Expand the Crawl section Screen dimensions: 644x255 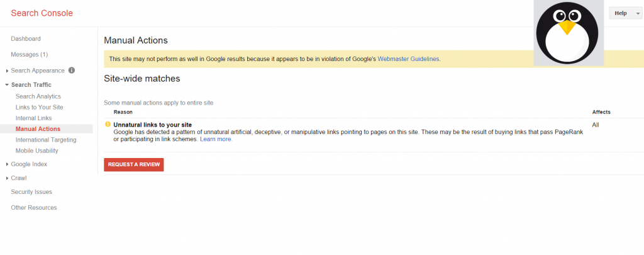point(8,178)
